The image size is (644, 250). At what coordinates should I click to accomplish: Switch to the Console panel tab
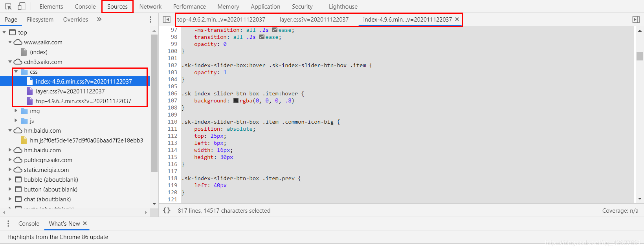[x=85, y=7]
